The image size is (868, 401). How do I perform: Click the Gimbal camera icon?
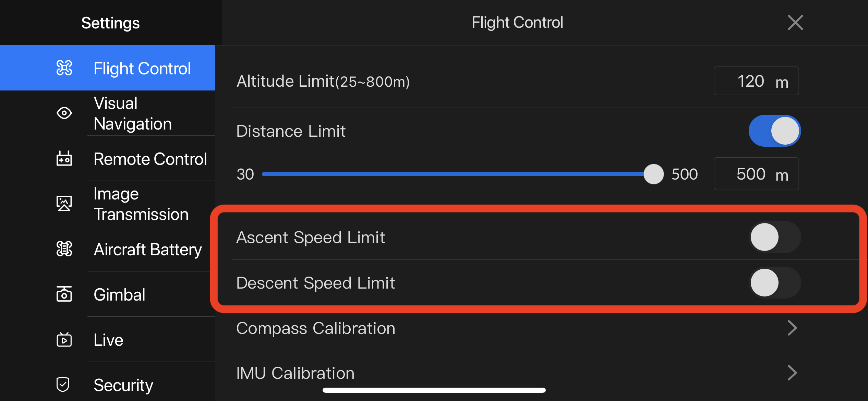point(64,294)
